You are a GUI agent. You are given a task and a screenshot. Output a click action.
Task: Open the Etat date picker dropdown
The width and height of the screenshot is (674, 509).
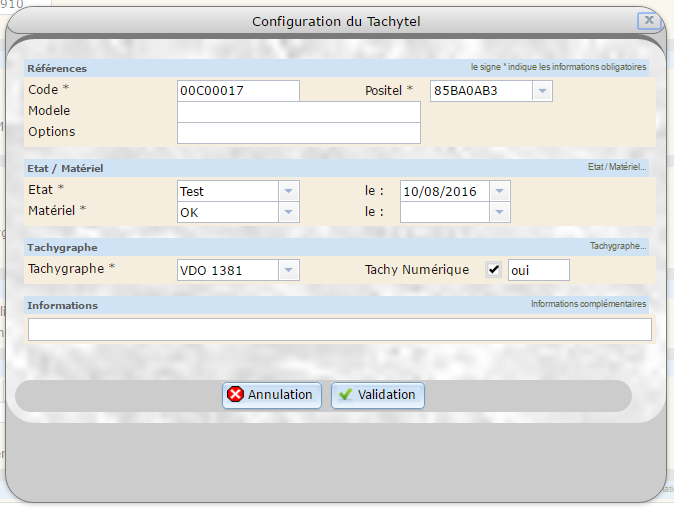[x=499, y=191]
